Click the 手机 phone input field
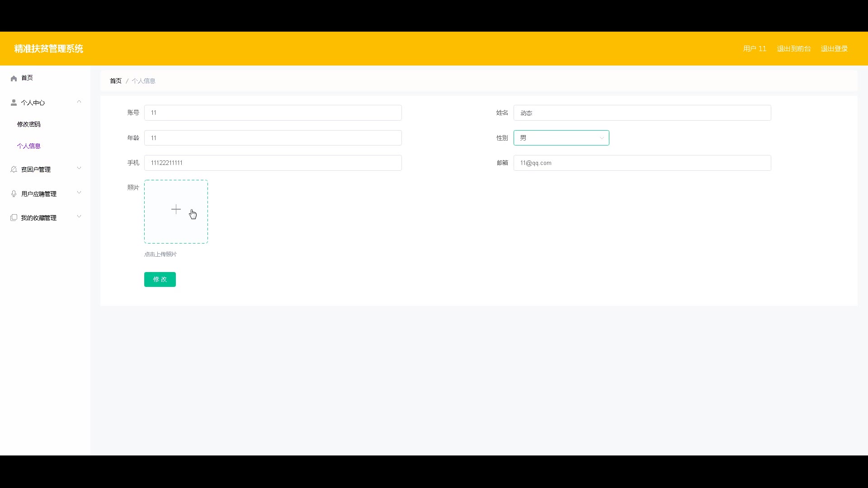 tap(273, 163)
